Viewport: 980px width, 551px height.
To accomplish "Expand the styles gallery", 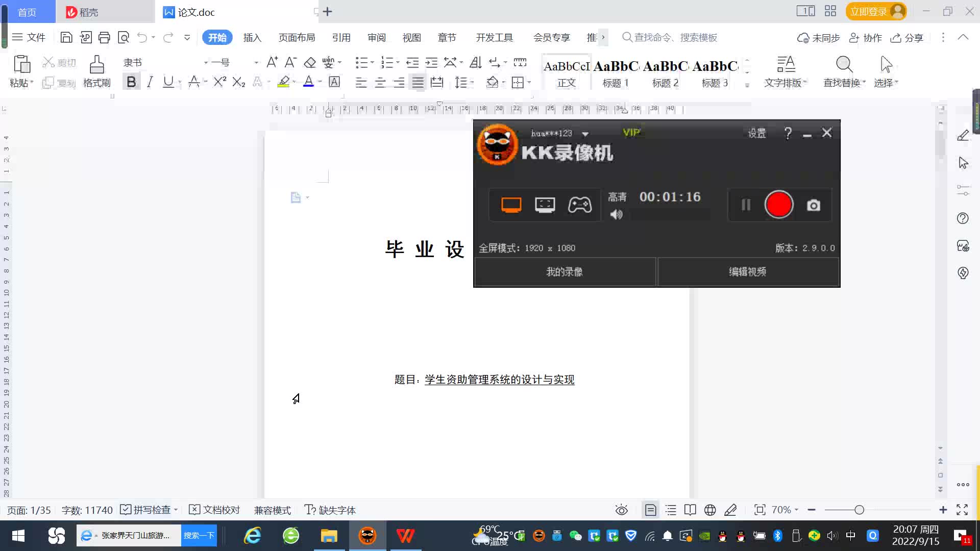I will coord(747,85).
